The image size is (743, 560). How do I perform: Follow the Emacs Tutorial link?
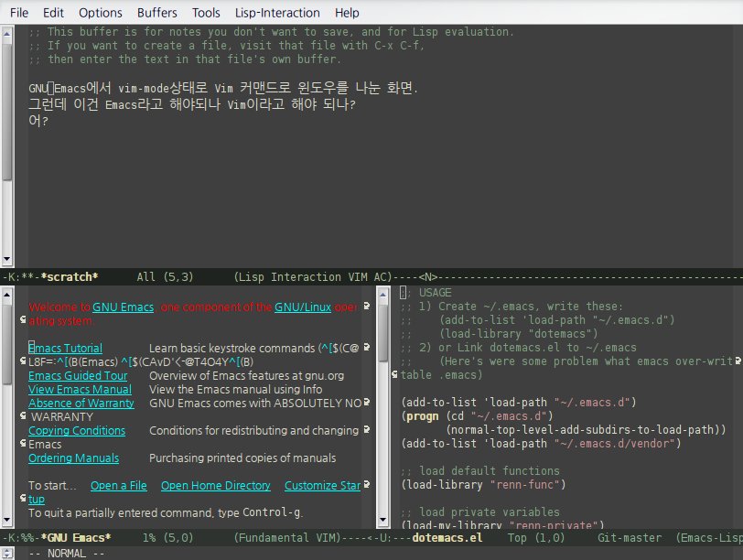64,348
